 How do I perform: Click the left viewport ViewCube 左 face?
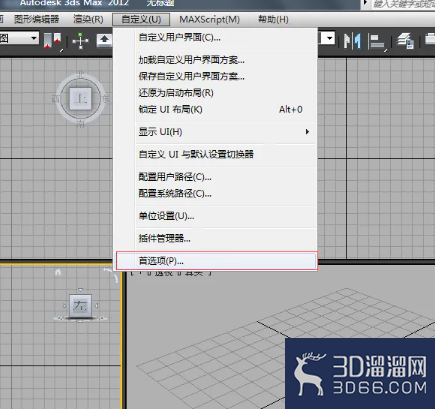pyautogui.click(x=80, y=305)
